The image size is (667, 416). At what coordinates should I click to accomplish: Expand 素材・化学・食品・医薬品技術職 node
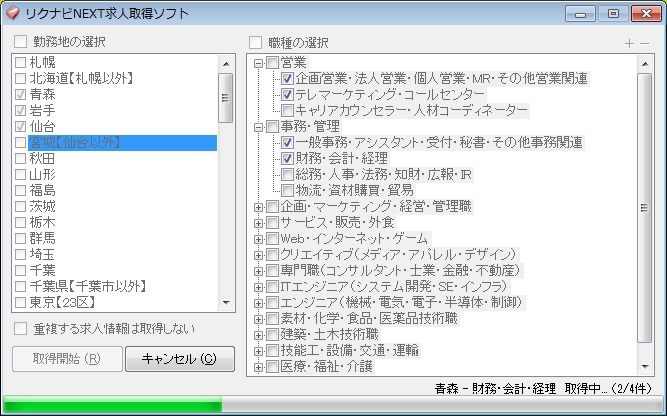tap(258, 319)
